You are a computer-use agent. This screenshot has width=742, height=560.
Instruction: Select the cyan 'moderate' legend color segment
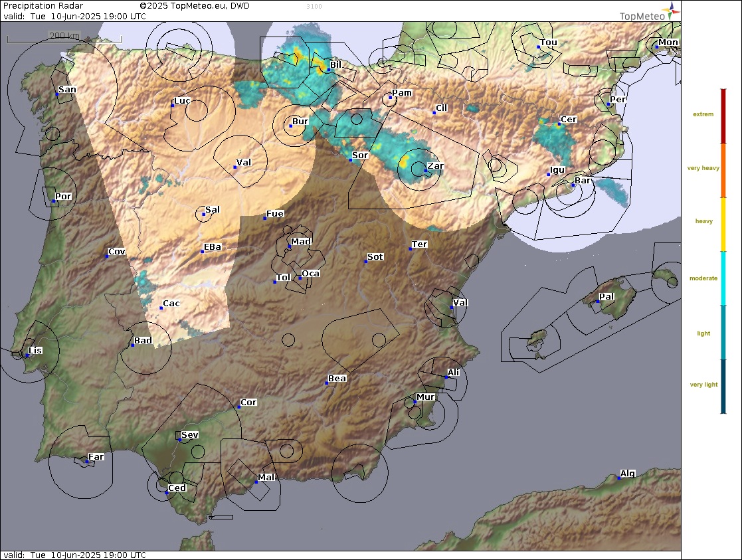pyautogui.click(x=723, y=278)
